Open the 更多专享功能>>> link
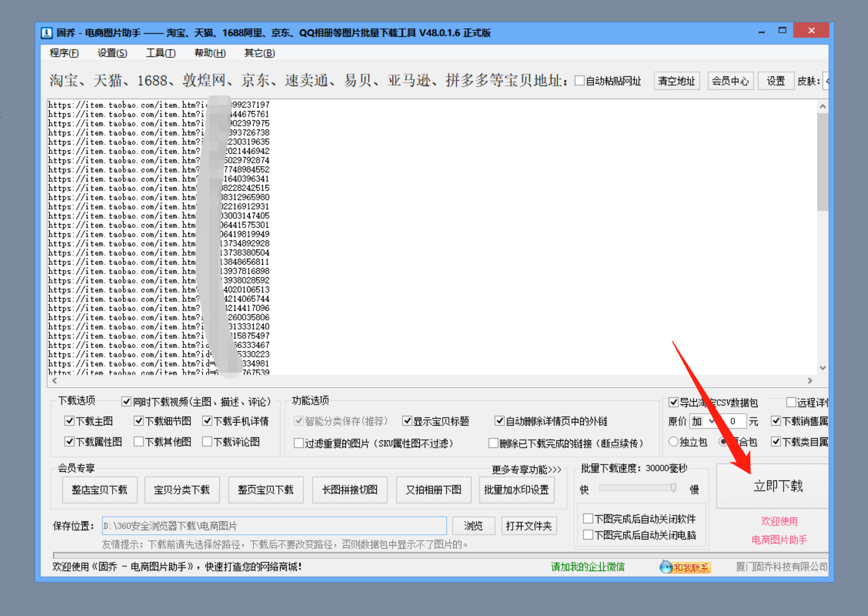The height and width of the screenshot is (616, 868). [526, 469]
